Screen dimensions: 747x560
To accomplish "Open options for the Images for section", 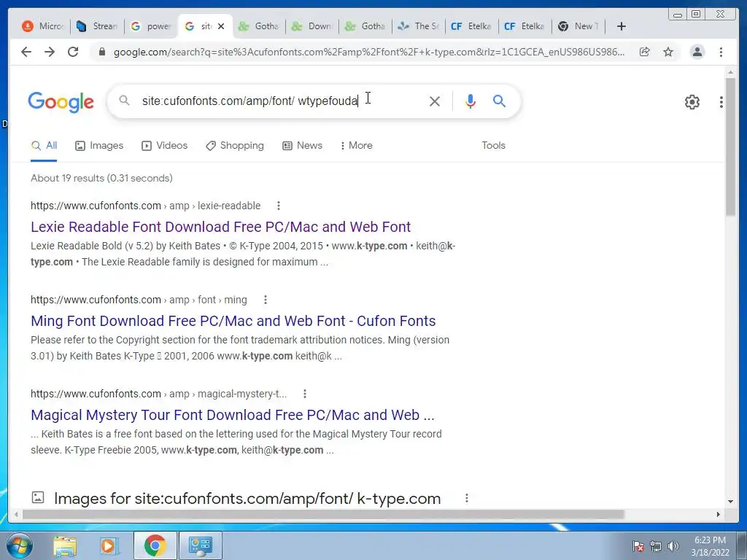I will (467, 498).
